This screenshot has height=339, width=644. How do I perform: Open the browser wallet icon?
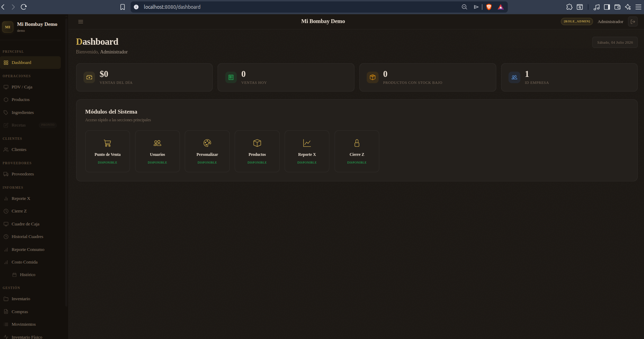(617, 7)
